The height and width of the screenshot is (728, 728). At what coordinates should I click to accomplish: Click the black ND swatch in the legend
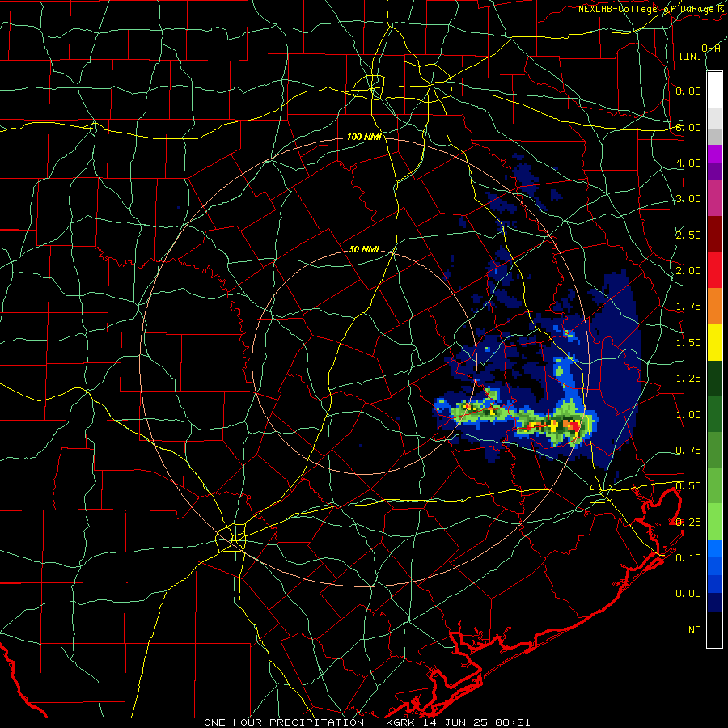click(714, 629)
